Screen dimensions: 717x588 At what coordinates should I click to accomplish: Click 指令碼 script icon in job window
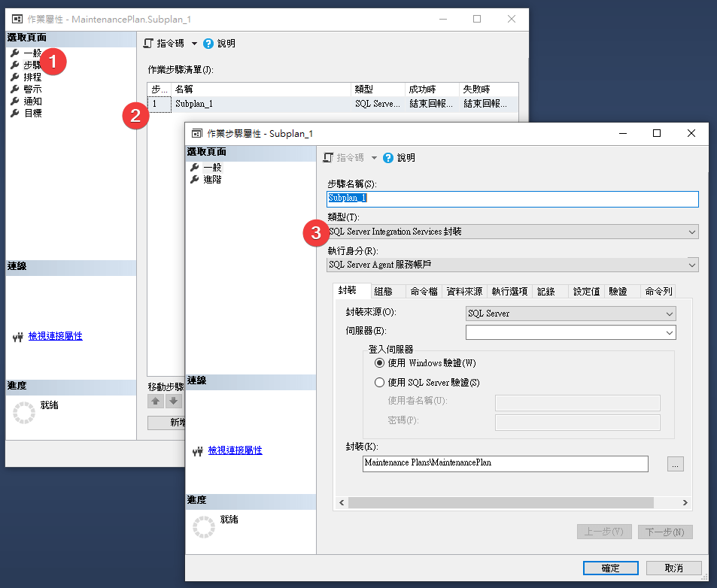[148, 44]
